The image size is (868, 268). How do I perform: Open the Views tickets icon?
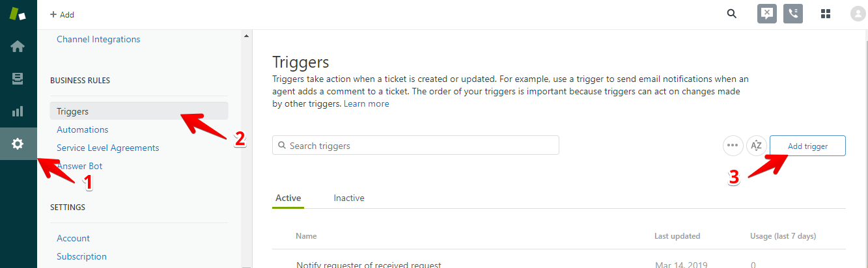coord(18,79)
